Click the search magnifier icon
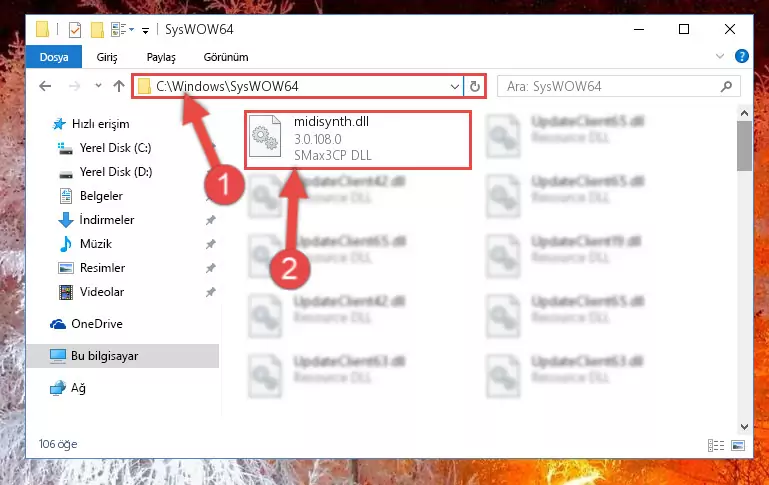Image resolution: width=769 pixels, height=485 pixels. (x=726, y=87)
